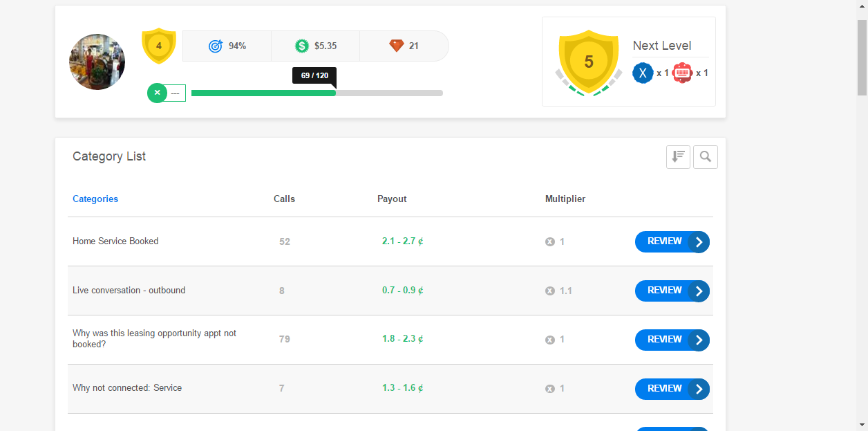
Task: Review the Live conversation - outbound category
Action: point(672,291)
